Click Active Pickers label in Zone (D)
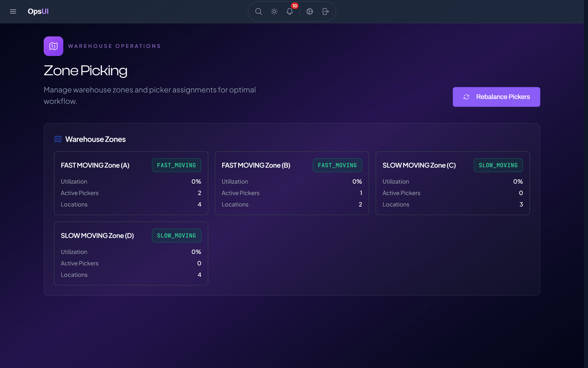Viewport: 588px width, 368px height. point(80,263)
